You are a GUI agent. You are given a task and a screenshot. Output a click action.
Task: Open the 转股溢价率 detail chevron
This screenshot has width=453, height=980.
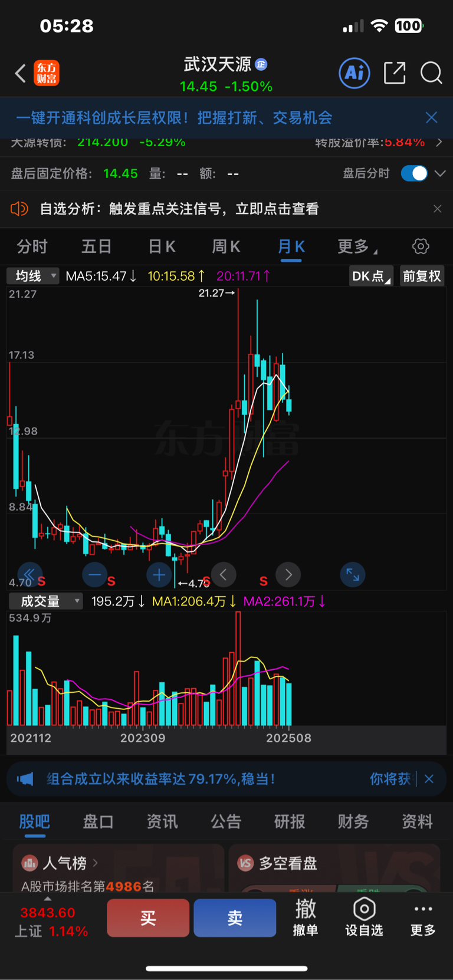[439, 142]
